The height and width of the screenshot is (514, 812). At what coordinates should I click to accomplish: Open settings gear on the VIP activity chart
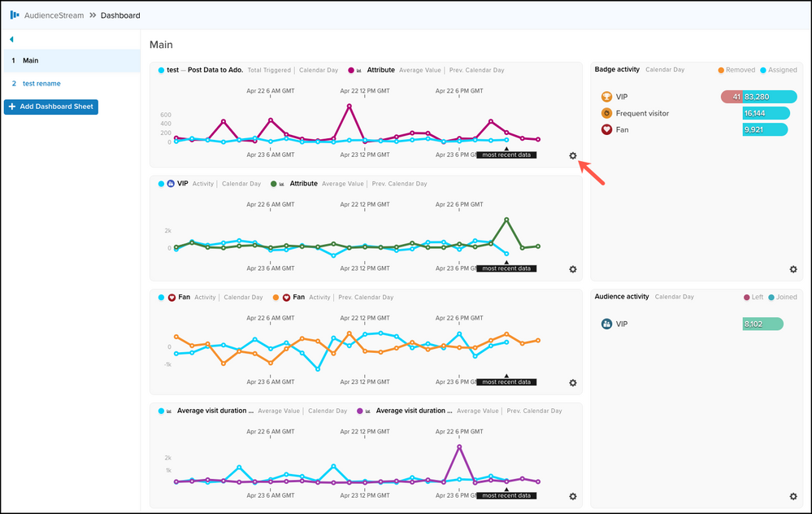(573, 269)
